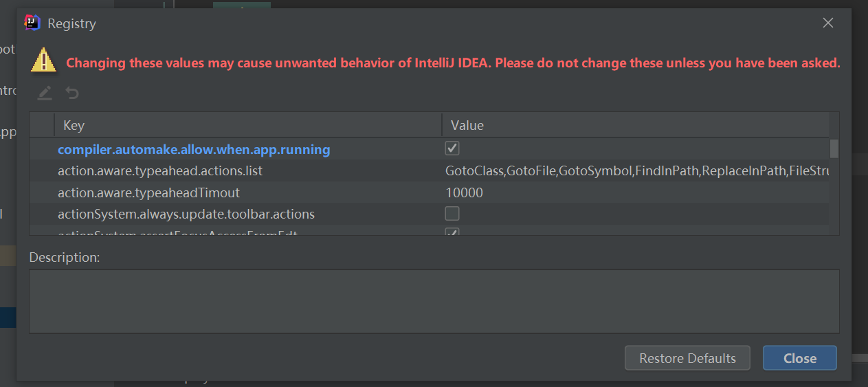
Task: Uncheck compiler.automake.allow.when.app.running checkbox
Action: coord(452,148)
